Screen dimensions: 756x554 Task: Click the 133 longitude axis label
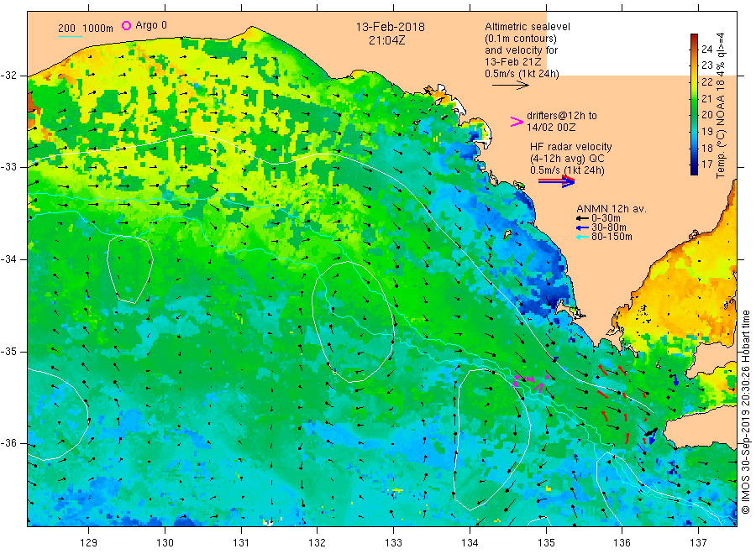click(393, 543)
